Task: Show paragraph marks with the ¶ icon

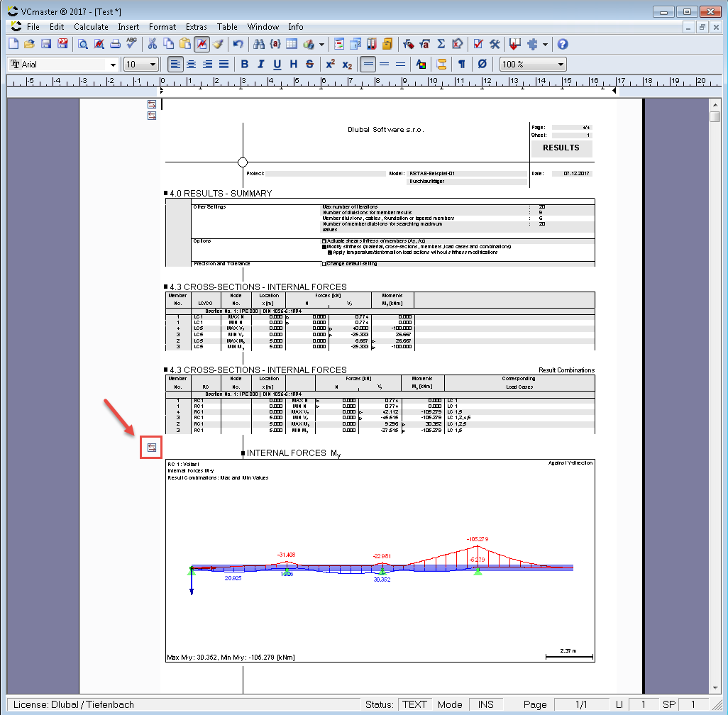Action: click(x=461, y=64)
